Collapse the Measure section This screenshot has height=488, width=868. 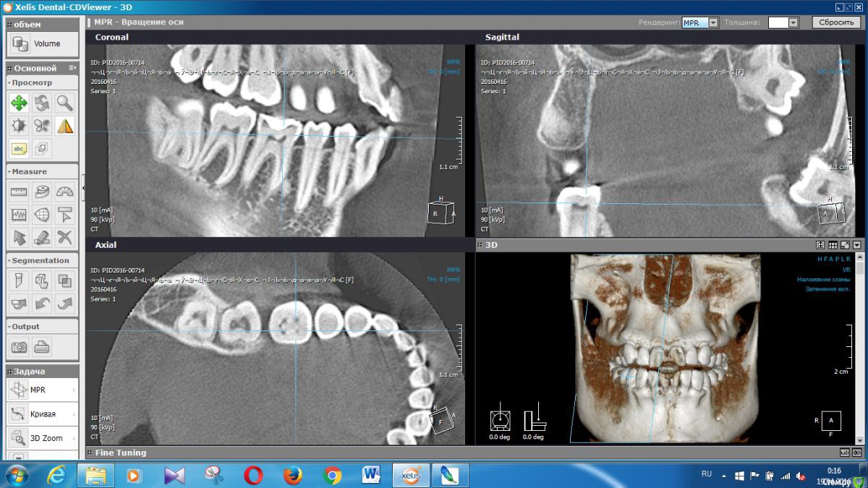[x=29, y=171]
